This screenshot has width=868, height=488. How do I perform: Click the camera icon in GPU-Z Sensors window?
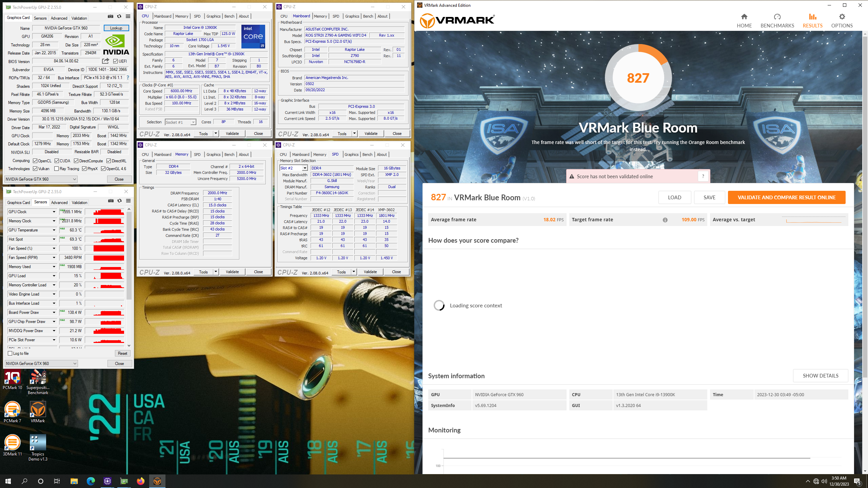[x=111, y=201]
